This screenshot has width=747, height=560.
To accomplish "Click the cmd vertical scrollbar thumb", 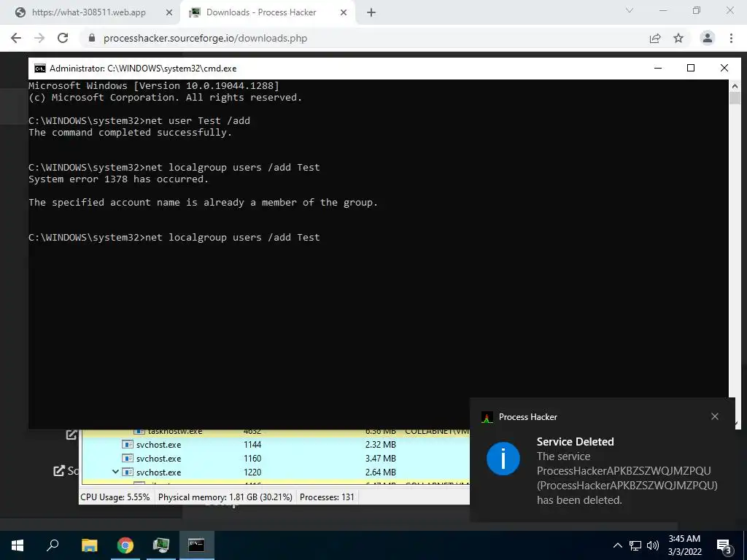I will pyautogui.click(x=735, y=98).
